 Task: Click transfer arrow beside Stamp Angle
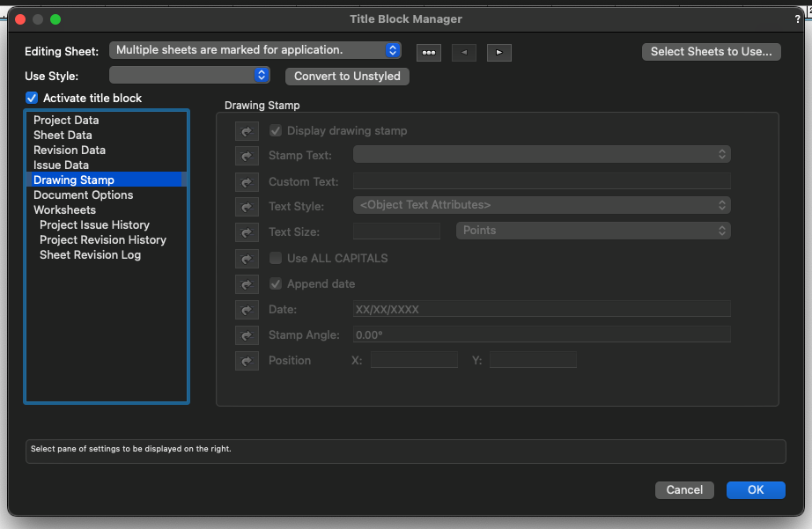click(247, 335)
